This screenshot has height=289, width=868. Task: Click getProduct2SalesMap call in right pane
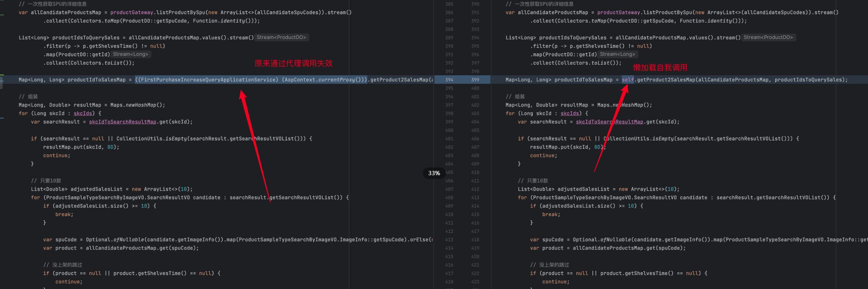click(666, 80)
